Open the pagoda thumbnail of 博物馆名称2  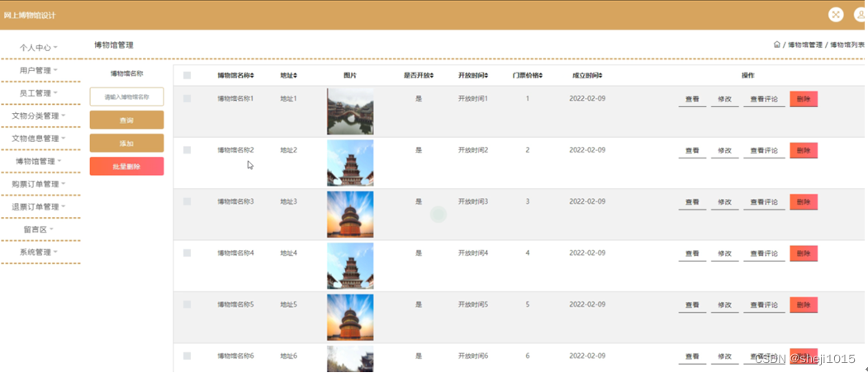[x=350, y=163]
